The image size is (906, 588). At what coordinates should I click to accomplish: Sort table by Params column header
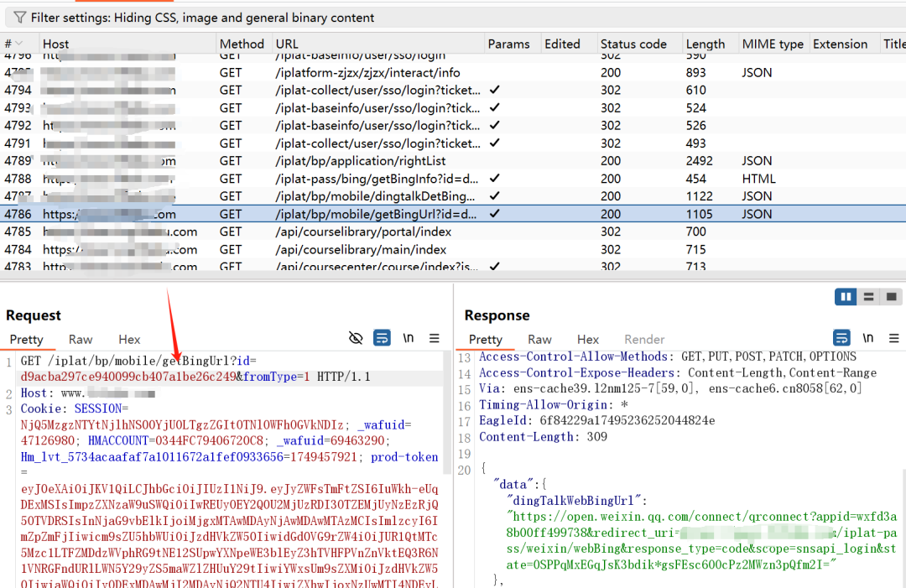click(x=508, y=44)
